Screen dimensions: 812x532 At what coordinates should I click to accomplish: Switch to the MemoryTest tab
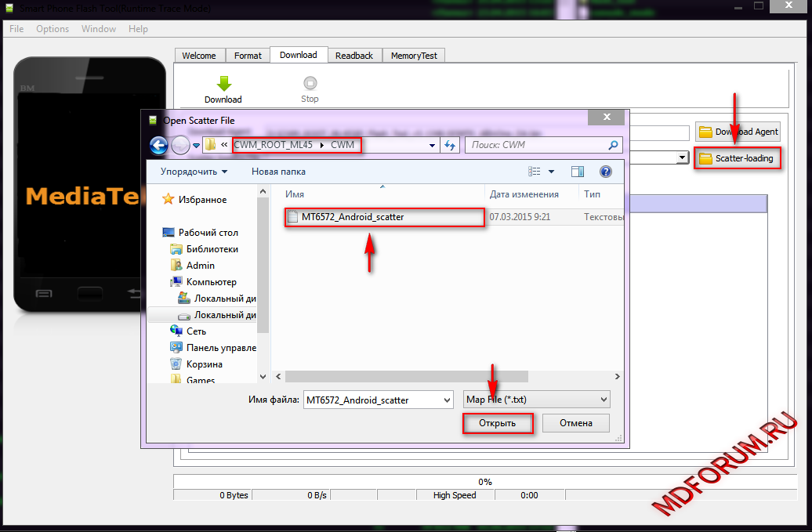pyautogui.click(x=414, y=56)
